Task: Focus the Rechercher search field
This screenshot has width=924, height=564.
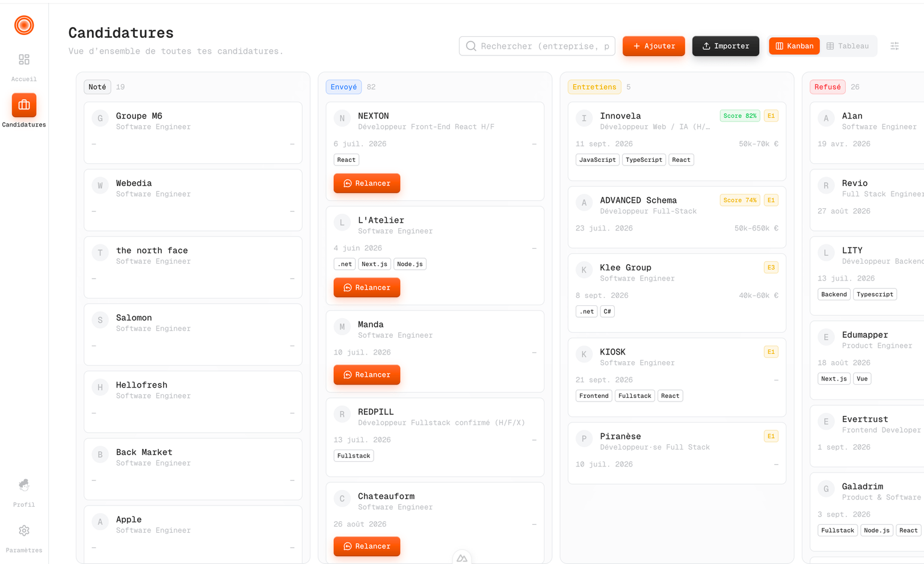Action: click(x=537, y=46)
